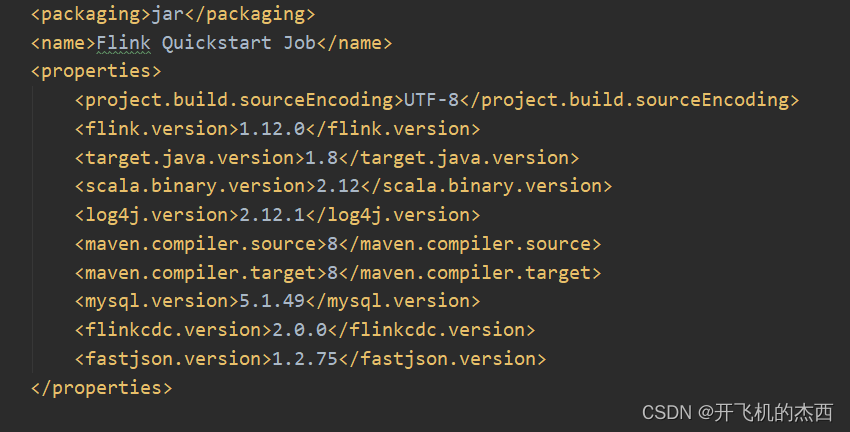Click the opening <name> tag
850x432 pixels.
(63, 43)
